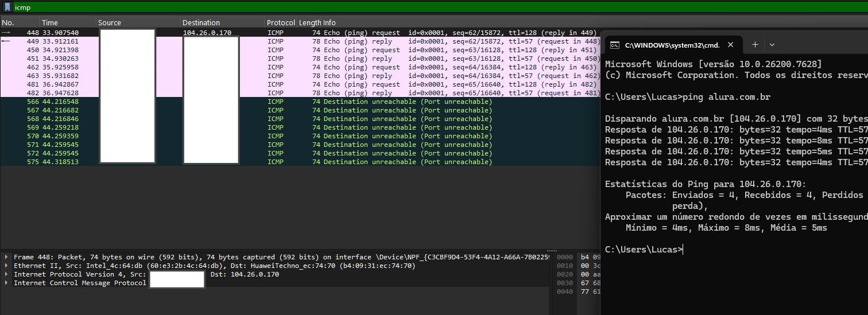Open the terminal profile dropdown chevron

pyautogui.click(x=772, y=45)
